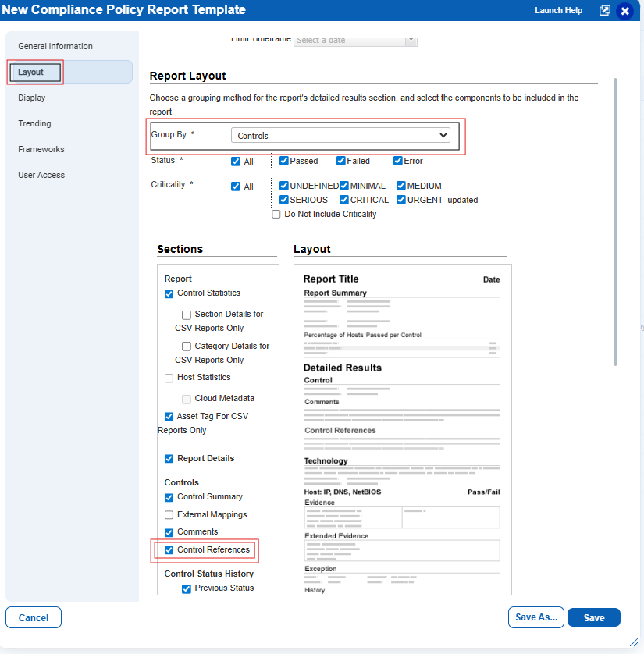Viewport: 644px width, 654px height.
Task: Click the Save button
Action: [x=594, y=617]
